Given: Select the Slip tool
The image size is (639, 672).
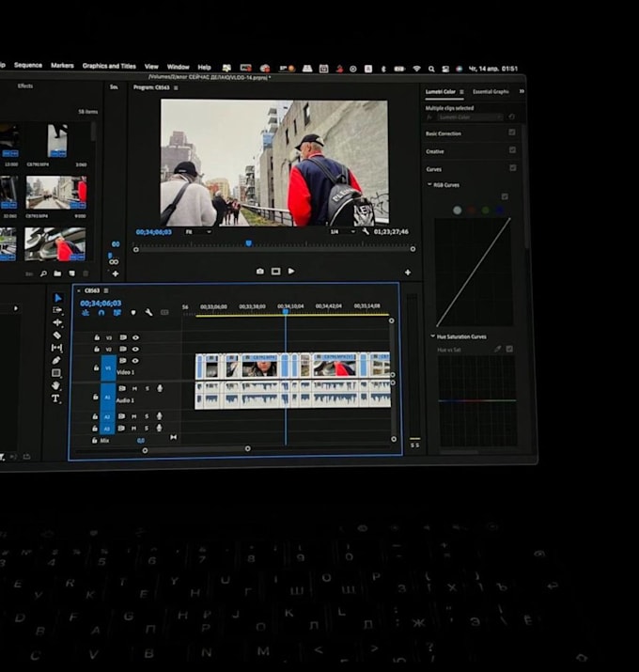Looking at the screenshot, I should 56,348.
